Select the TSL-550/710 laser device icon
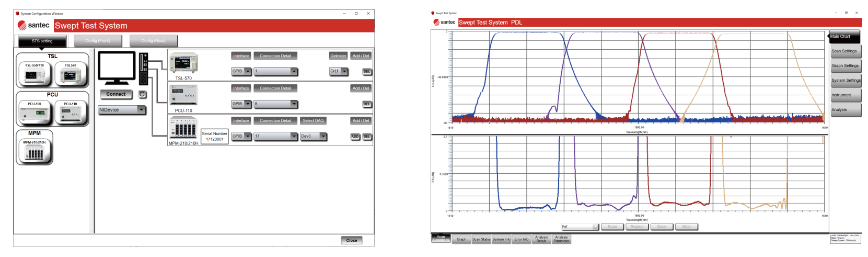868x257 pixels. 34,74
